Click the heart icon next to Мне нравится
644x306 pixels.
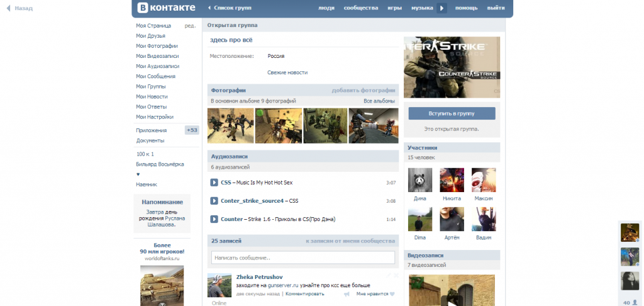[x=392, y=294]
